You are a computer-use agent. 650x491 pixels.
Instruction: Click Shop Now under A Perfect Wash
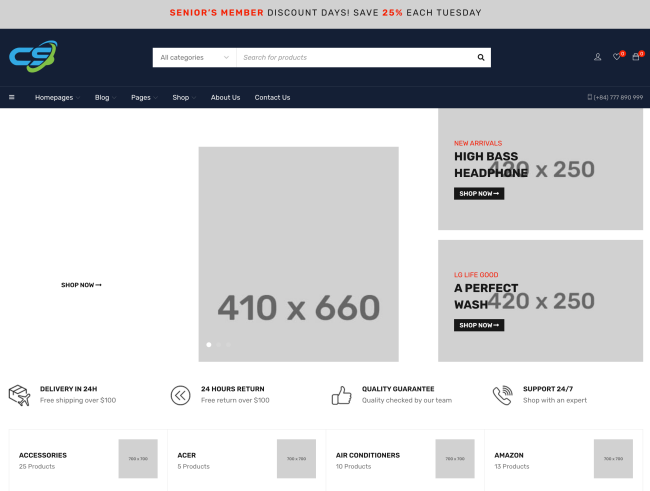[x=479, y=325]
